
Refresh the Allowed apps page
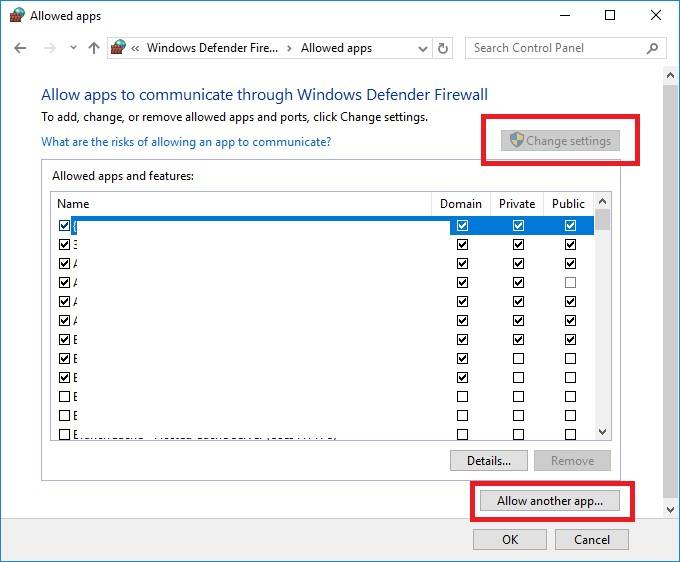coord(442,48)
